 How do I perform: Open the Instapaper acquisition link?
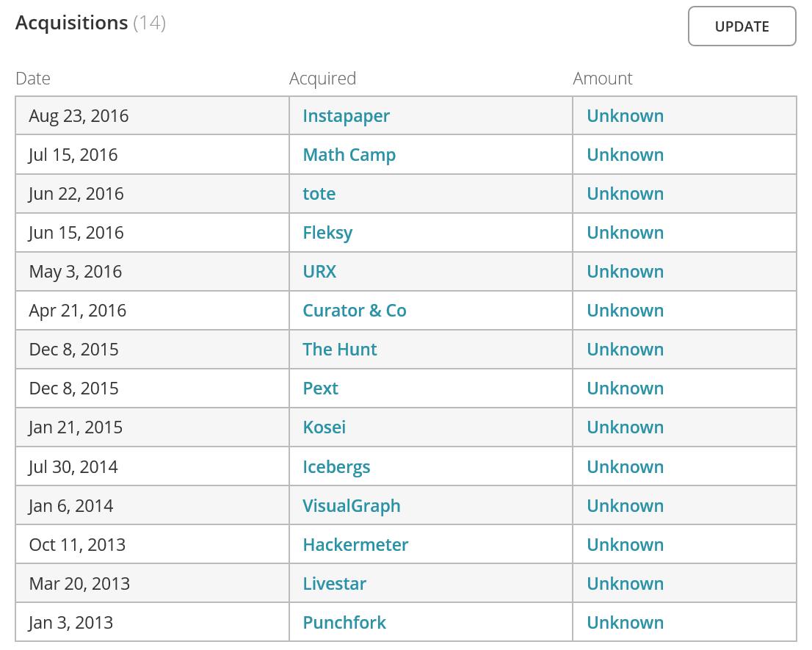click(x=346, y=116)
